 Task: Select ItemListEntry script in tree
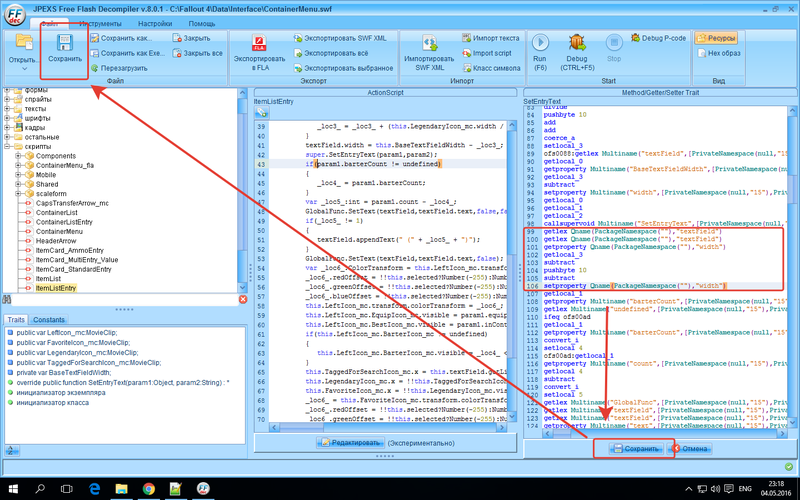[56, 288]
